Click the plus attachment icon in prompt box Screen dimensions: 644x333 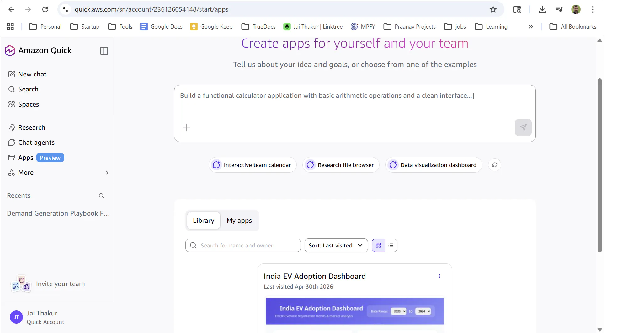point(186,127)
